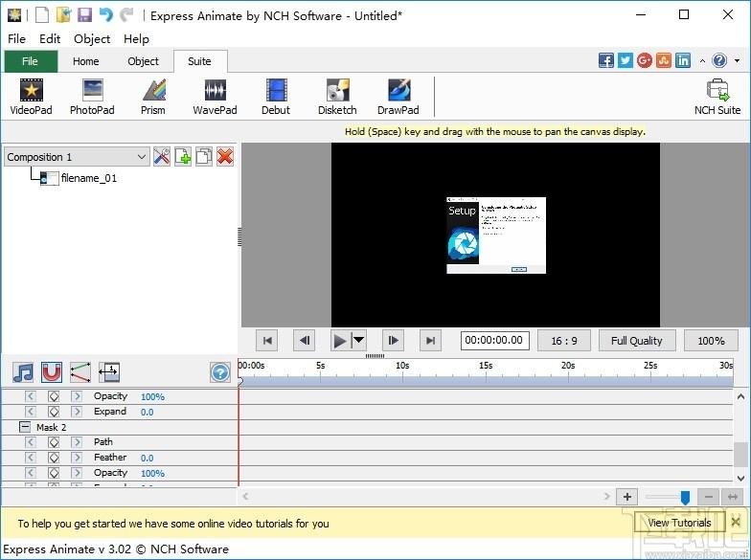Launch Disketch disc labeler
The width and height of the screenshot is (751, 560).
coord(337,97)
